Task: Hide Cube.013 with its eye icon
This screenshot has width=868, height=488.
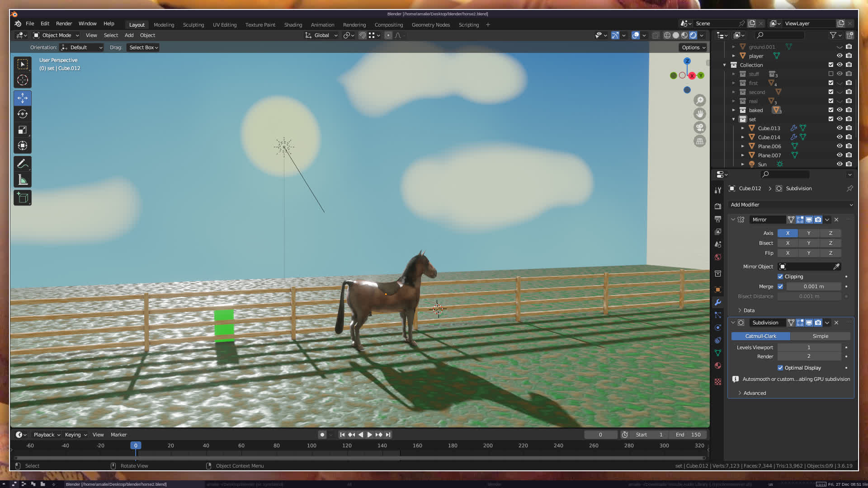Action: pos(840,128)
